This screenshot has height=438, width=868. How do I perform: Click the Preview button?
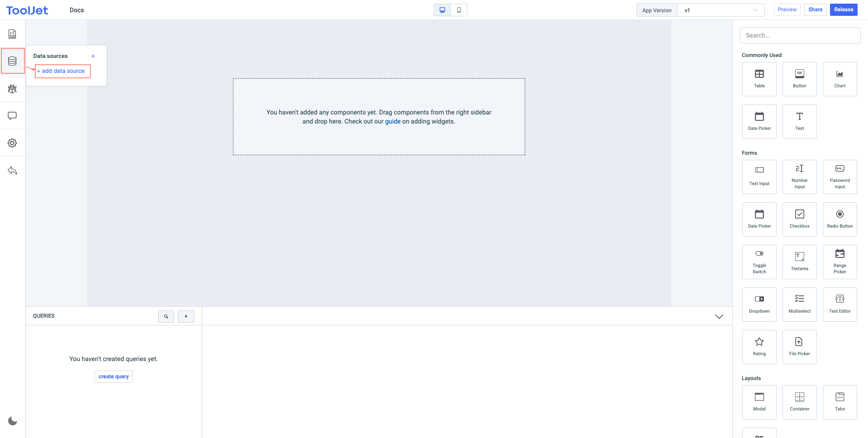pyautogui.click(x=787, y=10)
